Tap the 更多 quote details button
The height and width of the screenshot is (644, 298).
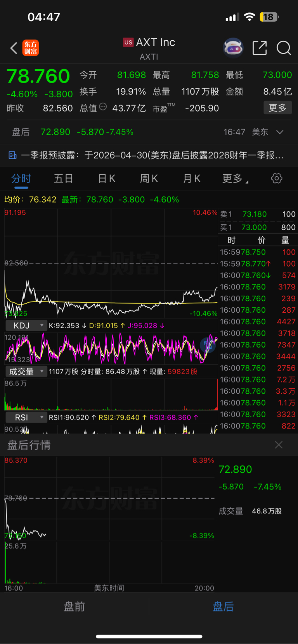[277, 108]
